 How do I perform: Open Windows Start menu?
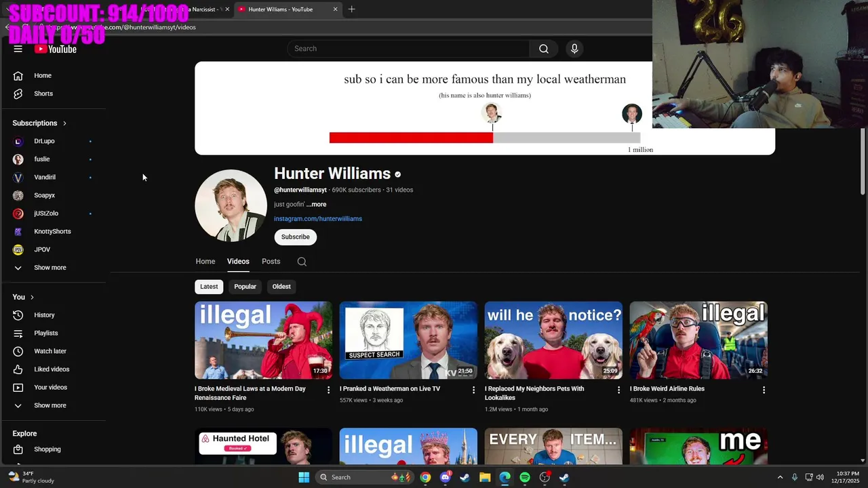point(304,477)
